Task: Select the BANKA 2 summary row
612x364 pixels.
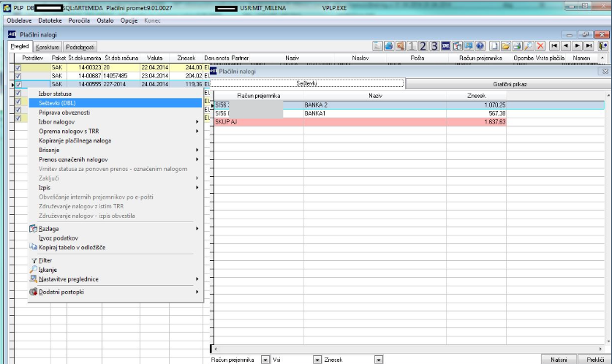Action: (x=409, y=105)
